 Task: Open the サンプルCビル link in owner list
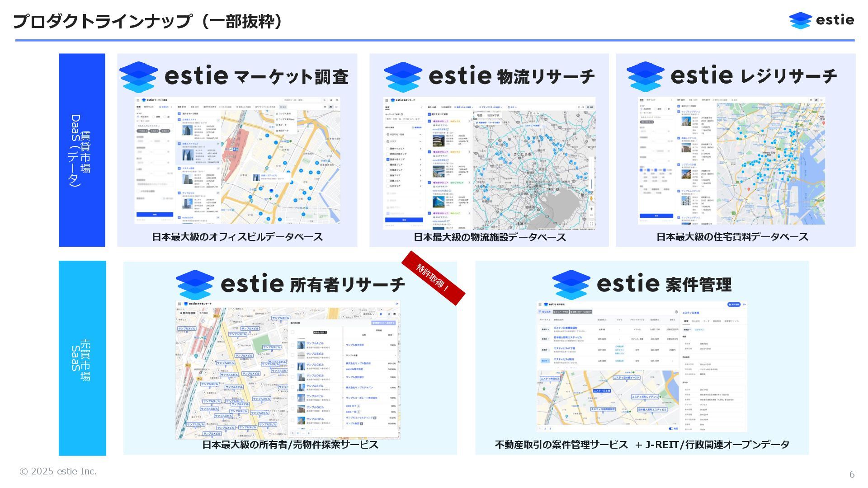click(x=315, y=365)
